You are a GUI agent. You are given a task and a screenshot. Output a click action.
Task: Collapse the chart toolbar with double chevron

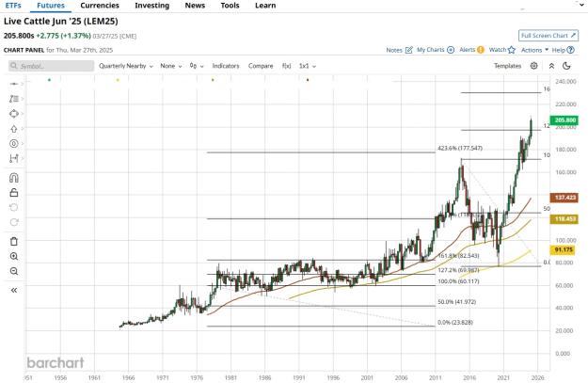(551, 66)
